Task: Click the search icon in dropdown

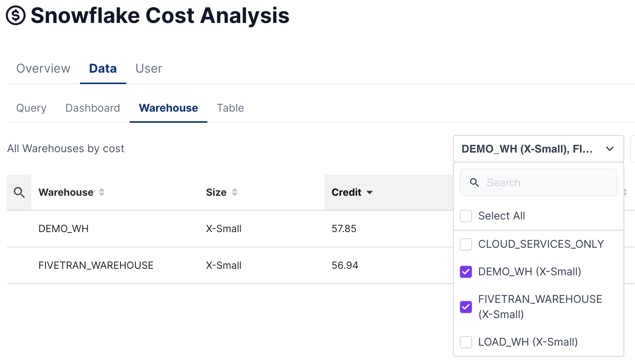Action: [x=474, y=183]
